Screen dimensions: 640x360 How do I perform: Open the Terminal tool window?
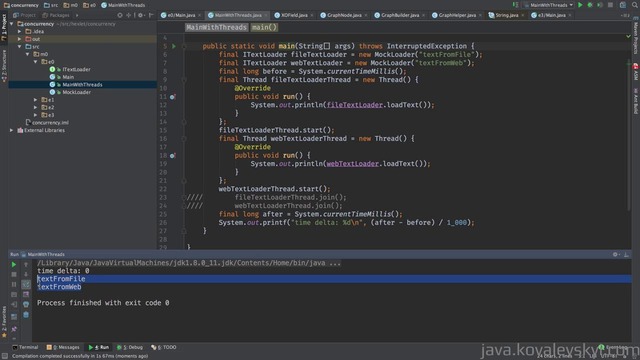pyautogui.click(x=25, y=347)
